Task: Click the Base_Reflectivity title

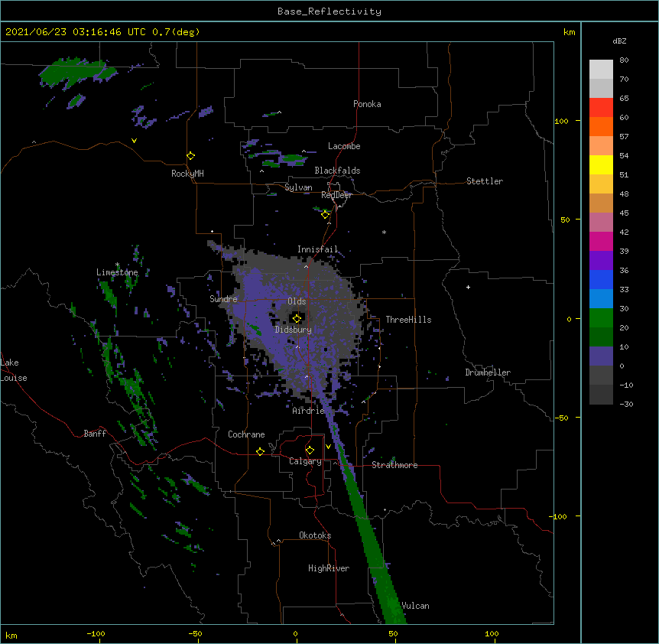Action: coord(329,11)
